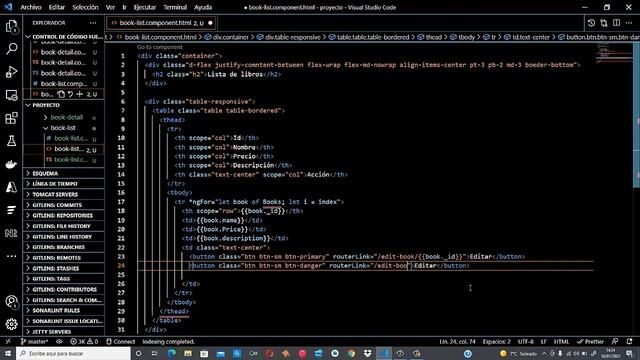This screenshot has width=640, height=360.
Task: Click the master branch indicator
Action: 34,342
